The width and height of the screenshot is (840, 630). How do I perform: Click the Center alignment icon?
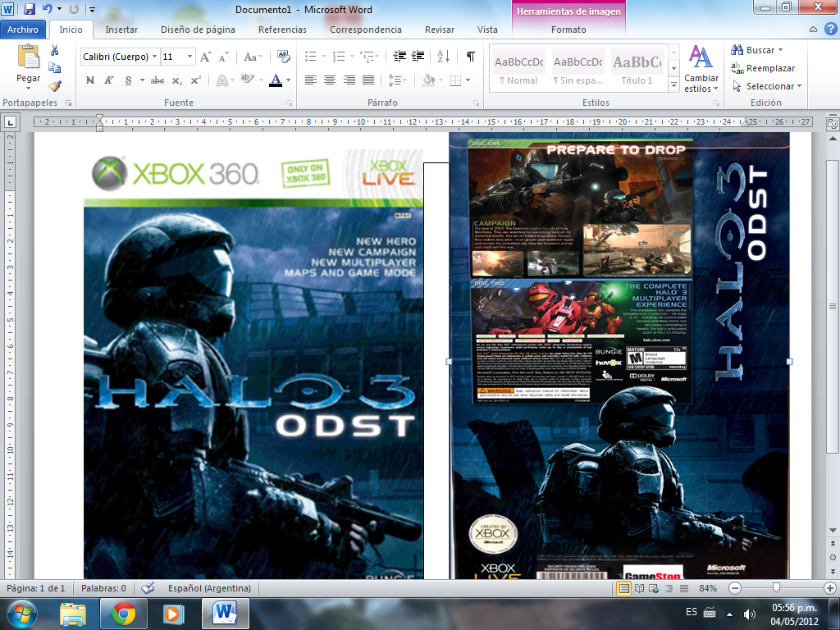330,80
